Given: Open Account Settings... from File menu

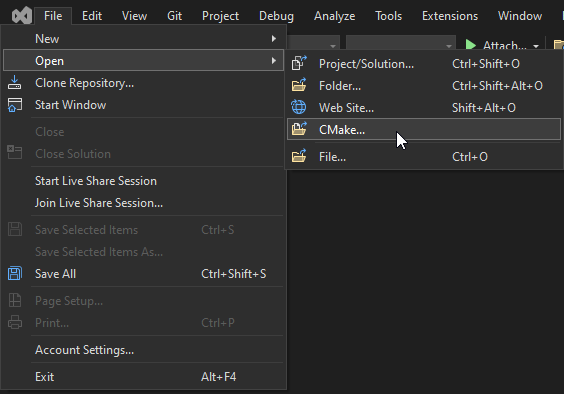Looking at the screenshot, I should tap(143, 349).
